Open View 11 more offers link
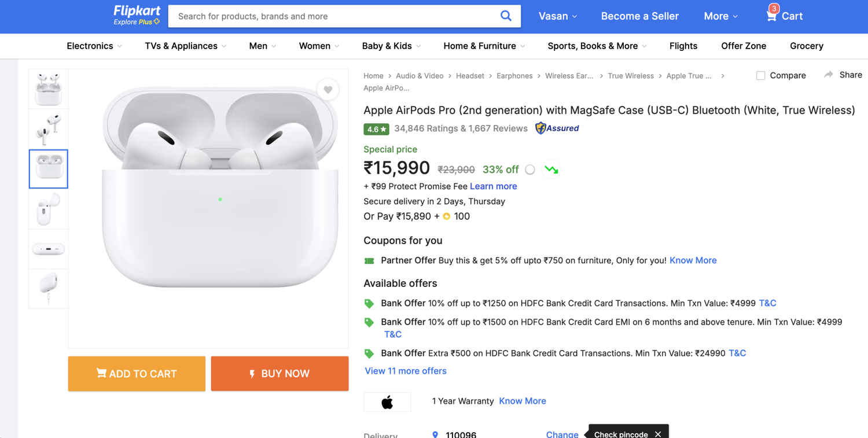868x438 pixels. click(406, 371)
